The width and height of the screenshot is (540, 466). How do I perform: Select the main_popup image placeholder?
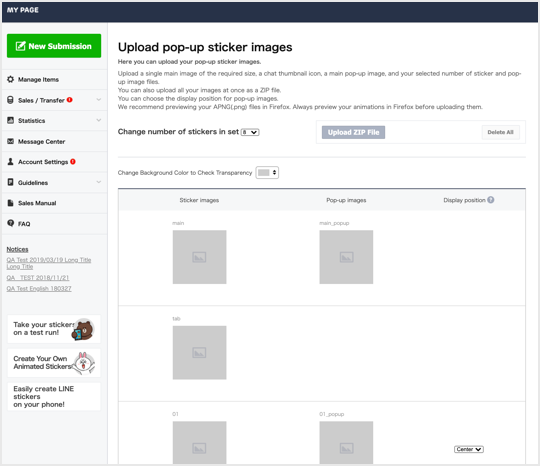[346, 257]
